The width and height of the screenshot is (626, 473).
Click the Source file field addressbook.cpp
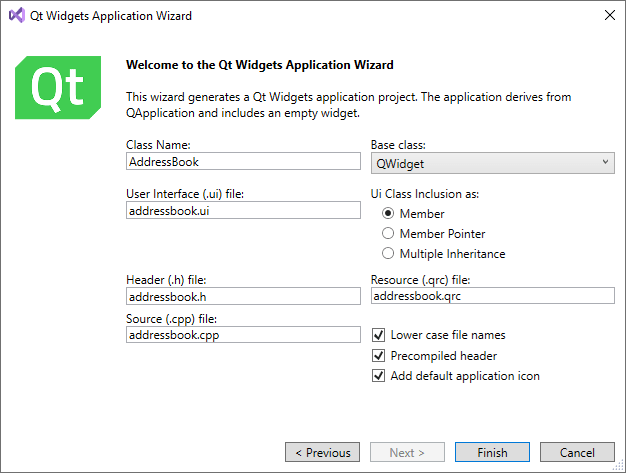click(243, 334)
